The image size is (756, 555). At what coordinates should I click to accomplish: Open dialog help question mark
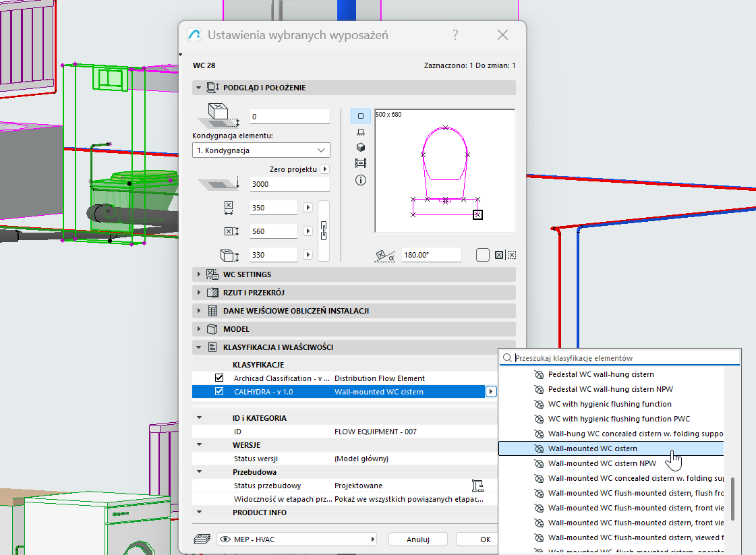point(456,35)
